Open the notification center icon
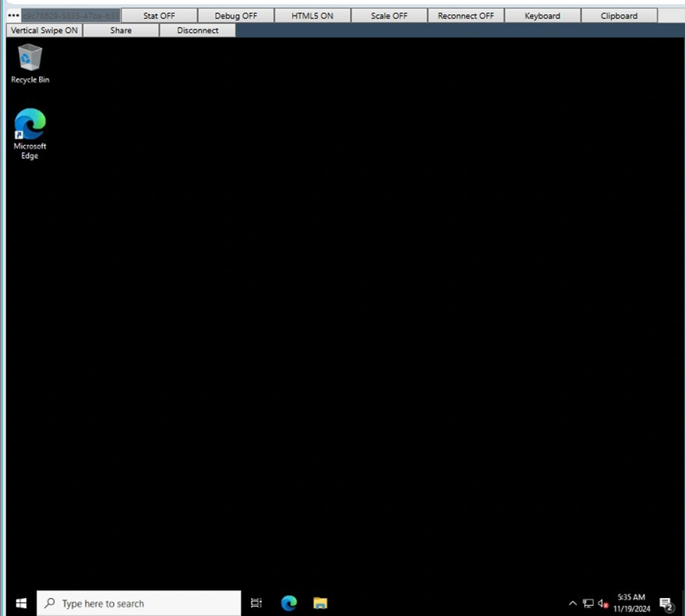685x616 pixels. (666, 604)
